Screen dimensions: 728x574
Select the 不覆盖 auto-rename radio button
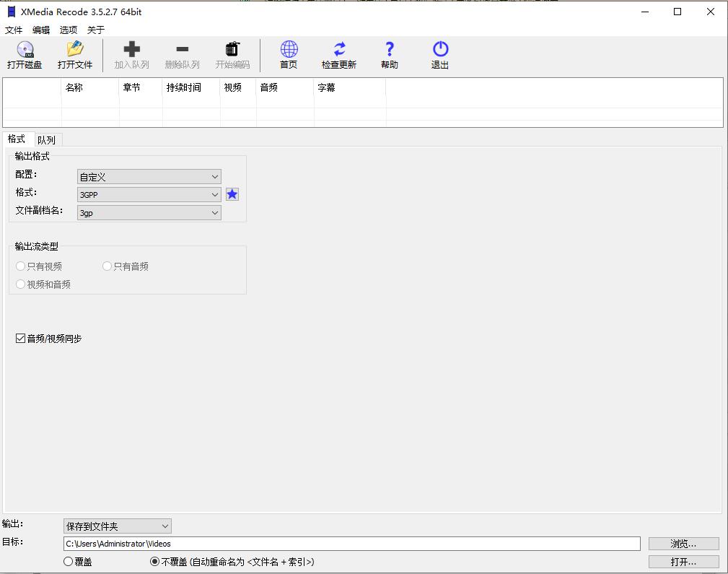point(154,561)
